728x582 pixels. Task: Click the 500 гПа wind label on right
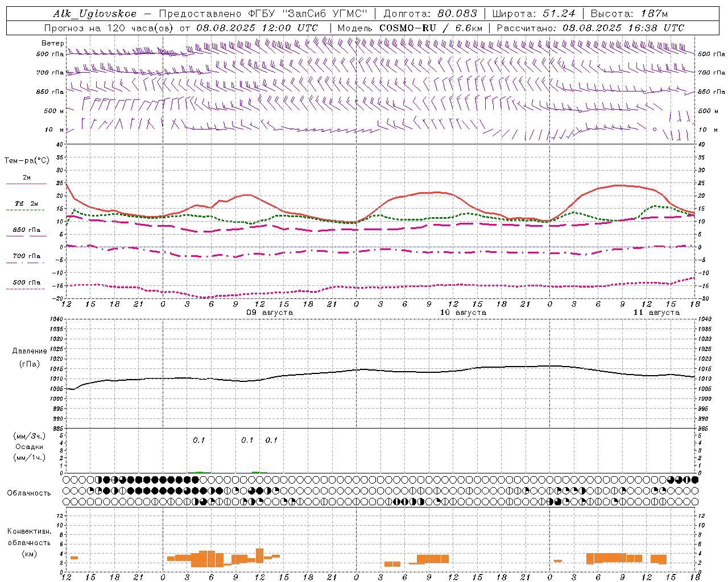click(x=712, y=54)
